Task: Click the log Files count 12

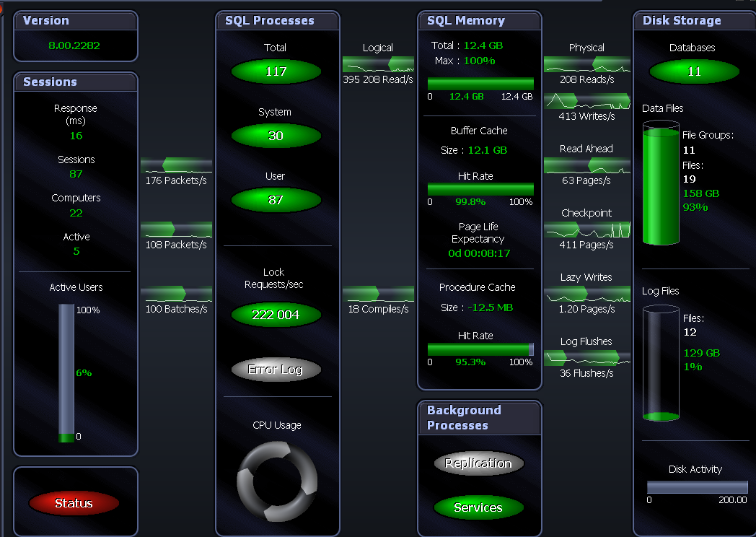Action: point(690,332)
